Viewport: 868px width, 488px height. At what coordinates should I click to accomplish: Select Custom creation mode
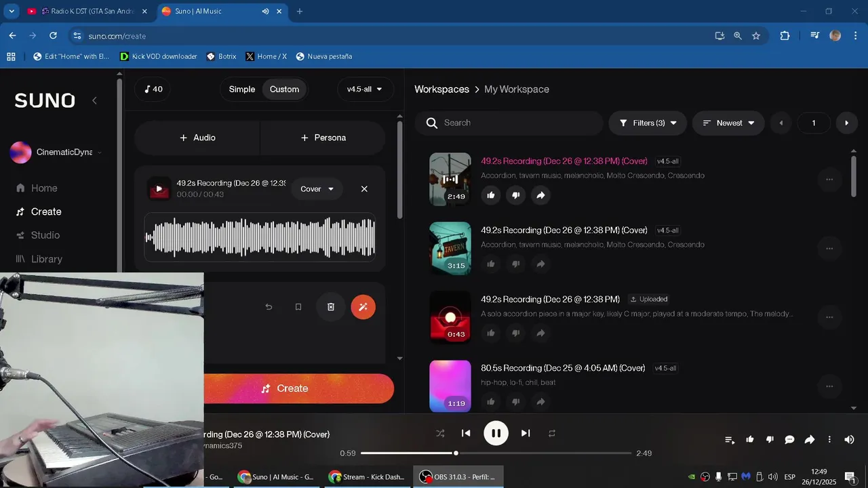pos(284,89)
